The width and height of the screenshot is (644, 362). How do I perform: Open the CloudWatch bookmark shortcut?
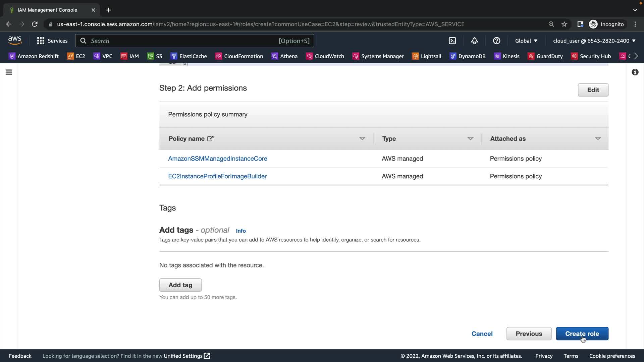325,56
